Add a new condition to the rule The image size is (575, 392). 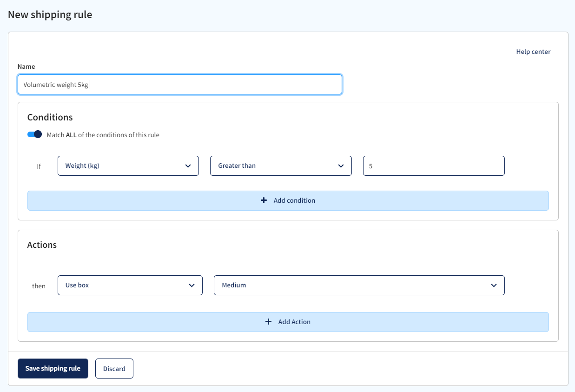tap(288, 200)
